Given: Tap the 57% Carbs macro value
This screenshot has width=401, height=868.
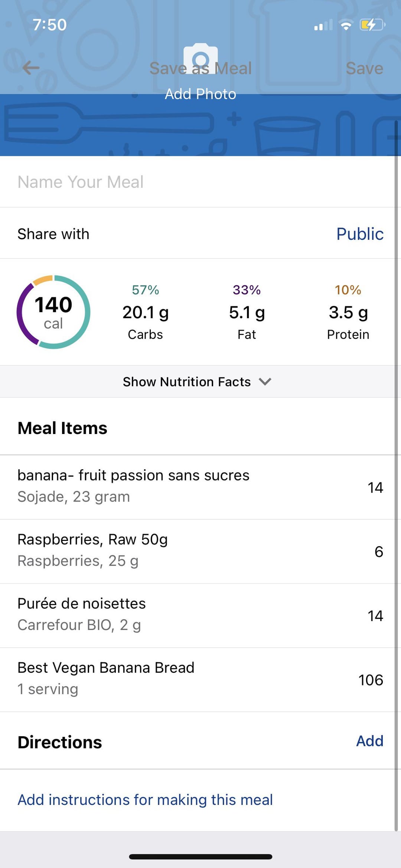Looking at the screenshot, I should click(x=146, y=312).
